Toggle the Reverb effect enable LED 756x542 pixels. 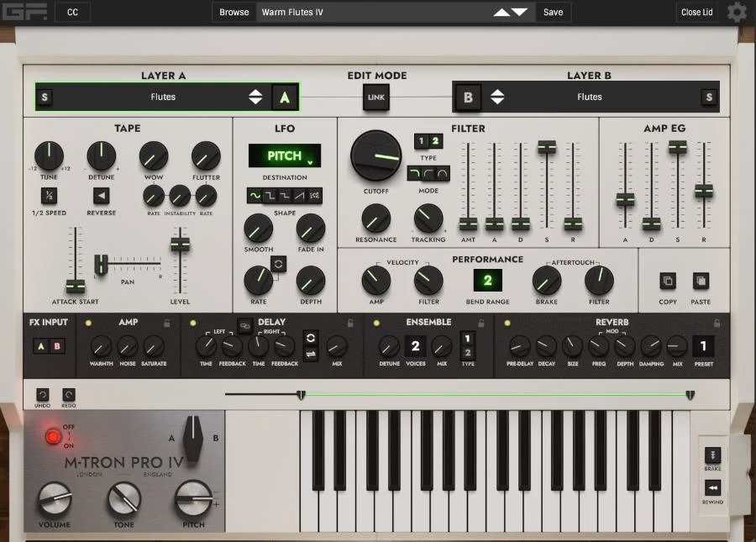click(x=507, y=323)
